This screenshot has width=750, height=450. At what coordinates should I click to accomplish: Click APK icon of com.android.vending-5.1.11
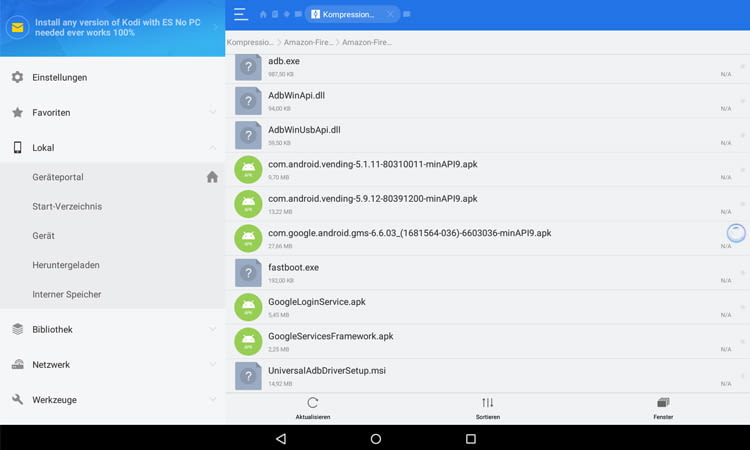248,170
